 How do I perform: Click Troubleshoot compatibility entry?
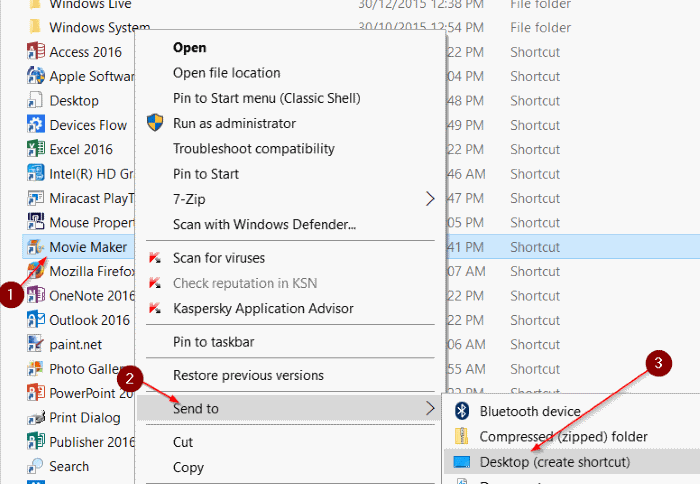[253, 148]
